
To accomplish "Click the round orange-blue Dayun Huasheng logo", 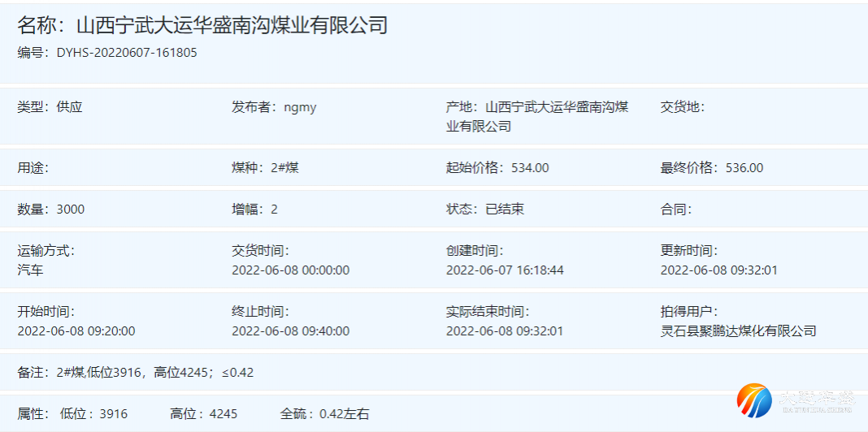I will point(754,400).
